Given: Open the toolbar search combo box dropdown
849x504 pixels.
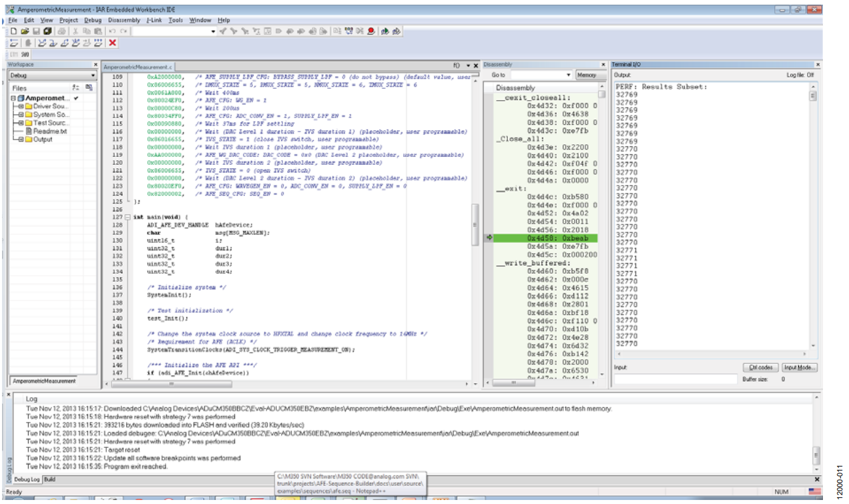Looking at the screenshot, I should 214,31.
